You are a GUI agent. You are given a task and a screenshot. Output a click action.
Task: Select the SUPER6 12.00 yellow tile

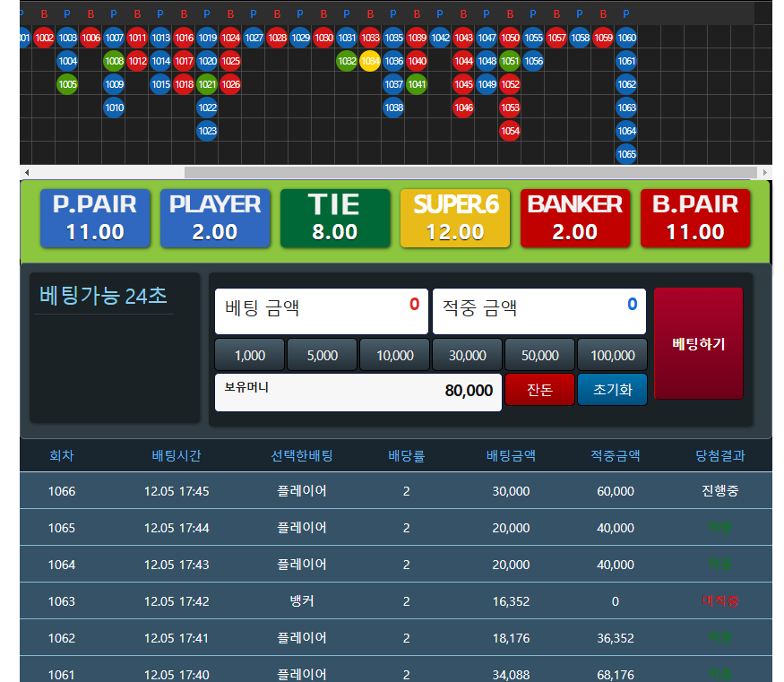point(455,218)
